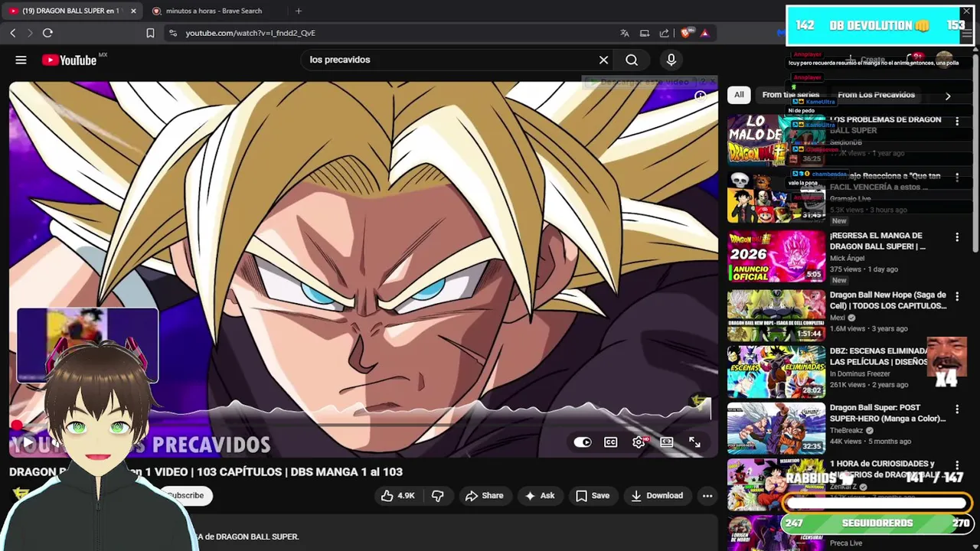Screen dimensions: 980x551
Task: Save the video to a playlist
Action: click(593, 496)
